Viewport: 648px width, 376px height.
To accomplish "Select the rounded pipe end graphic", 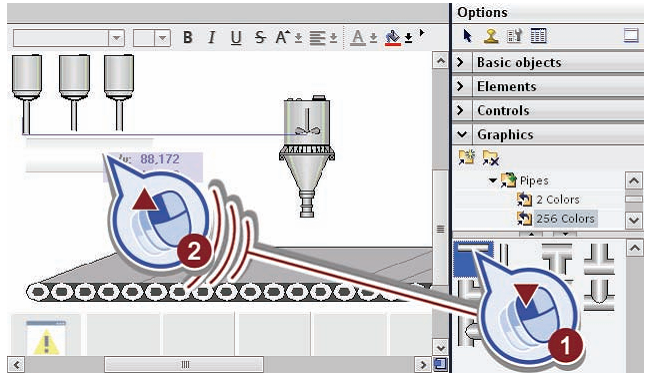I will coord(598,295).
